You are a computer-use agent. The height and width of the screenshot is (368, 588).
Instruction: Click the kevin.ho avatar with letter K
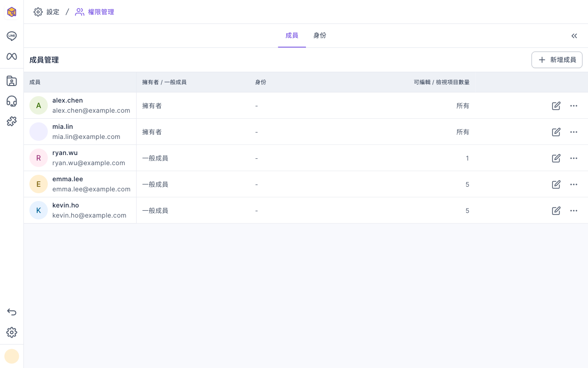39,210
